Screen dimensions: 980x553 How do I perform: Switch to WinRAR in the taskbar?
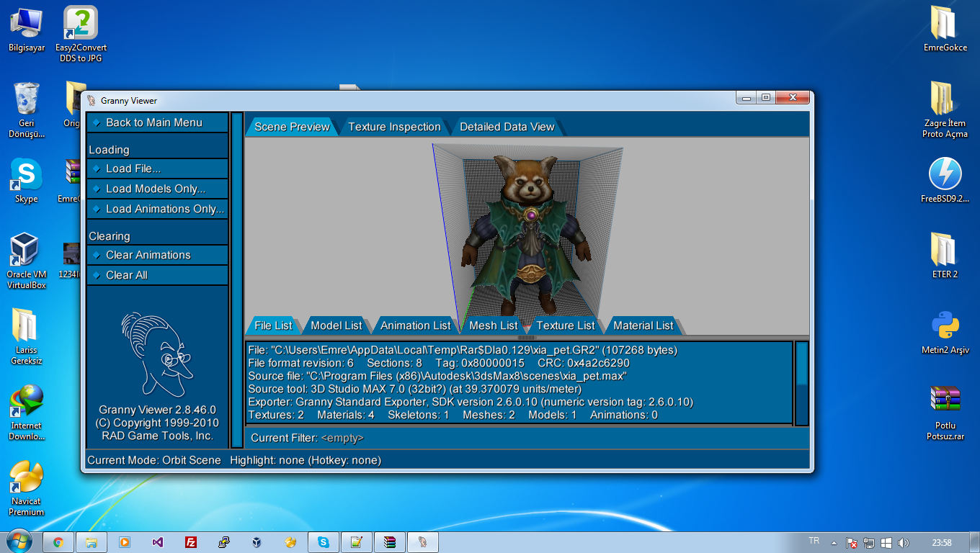click(390, 542)
